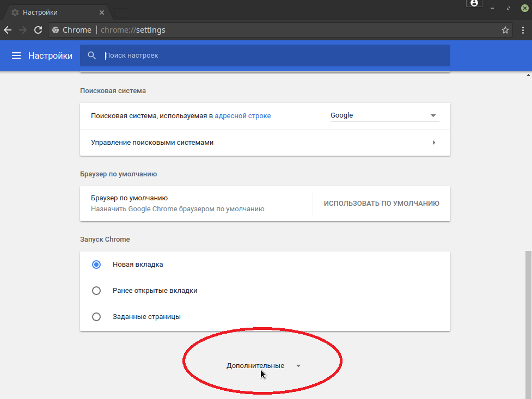Reload the settings page
Viewport: 532px width, 399px height.
tap(38, 30)
